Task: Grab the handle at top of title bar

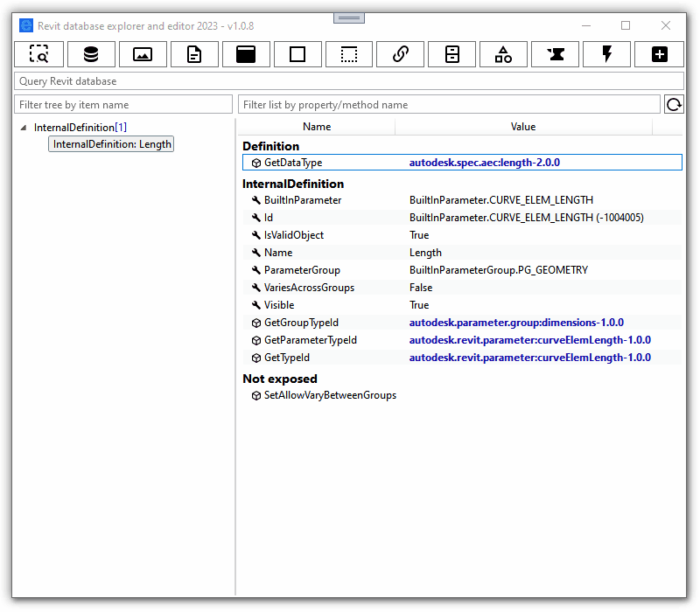Action: 349,18
